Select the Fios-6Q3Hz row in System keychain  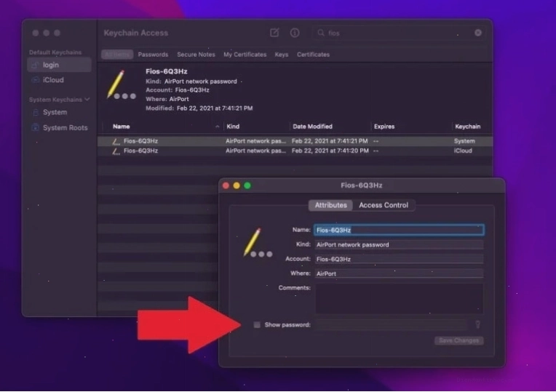pos(295,141)
